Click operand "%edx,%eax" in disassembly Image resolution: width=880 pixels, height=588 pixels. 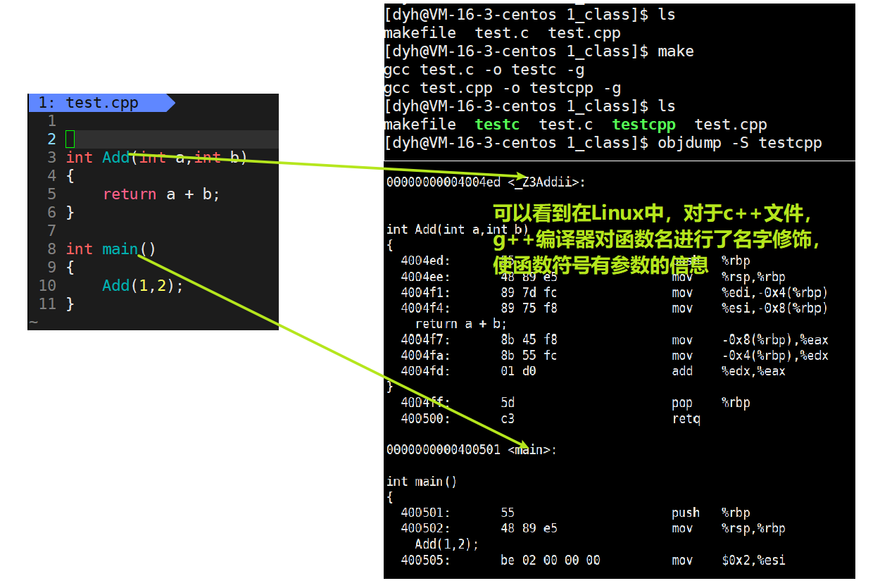753,371
